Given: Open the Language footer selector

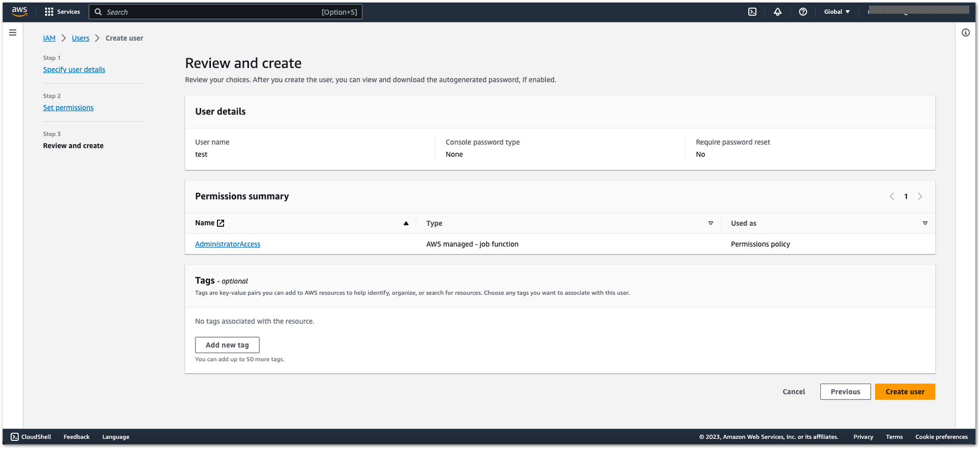Looking at the screenshot, I should point(116,437).
